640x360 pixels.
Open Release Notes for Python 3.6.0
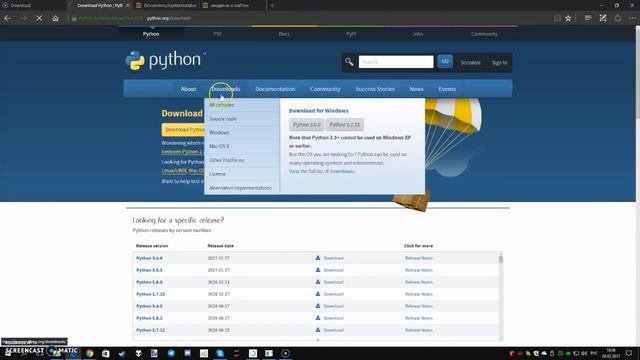[419, 282]
